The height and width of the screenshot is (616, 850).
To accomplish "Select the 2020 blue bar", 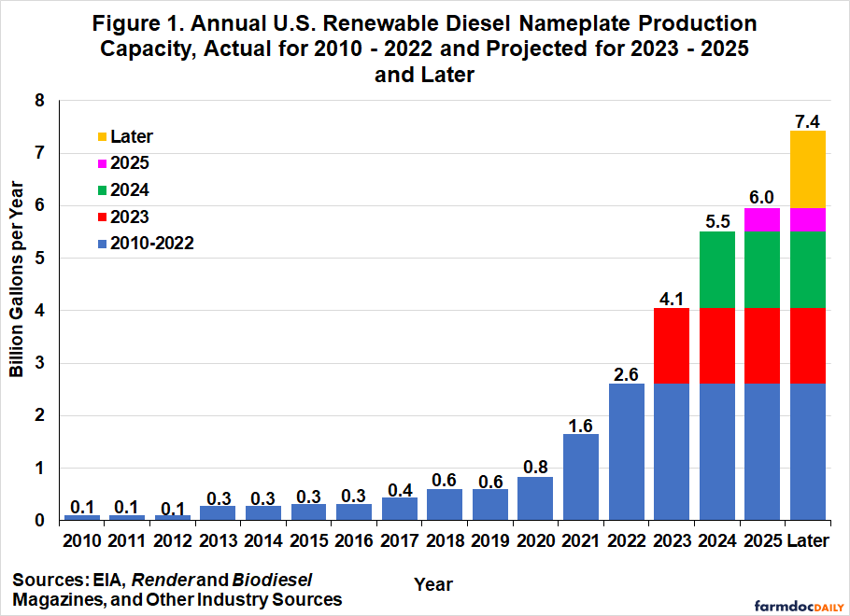I will (535, 498).
